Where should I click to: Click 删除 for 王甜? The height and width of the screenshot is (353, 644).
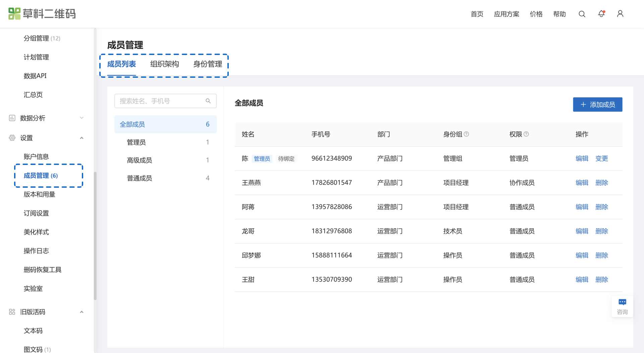601,280
